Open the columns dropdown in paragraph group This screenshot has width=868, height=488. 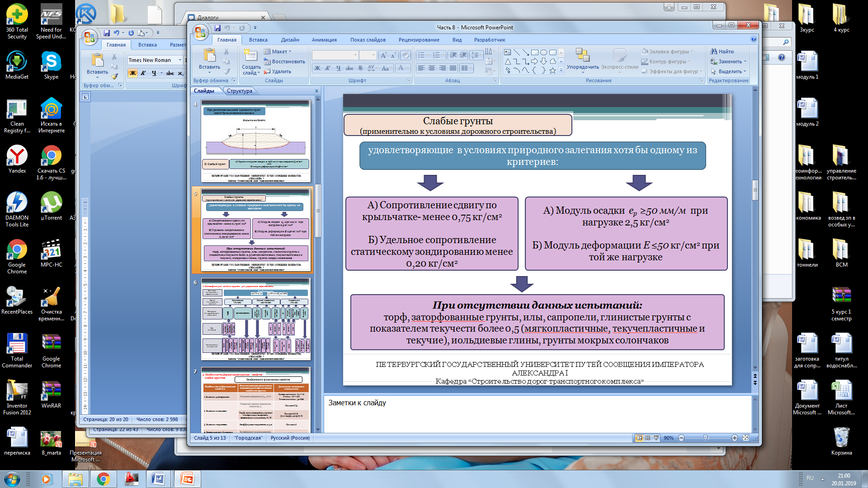(x=466, y=68)
